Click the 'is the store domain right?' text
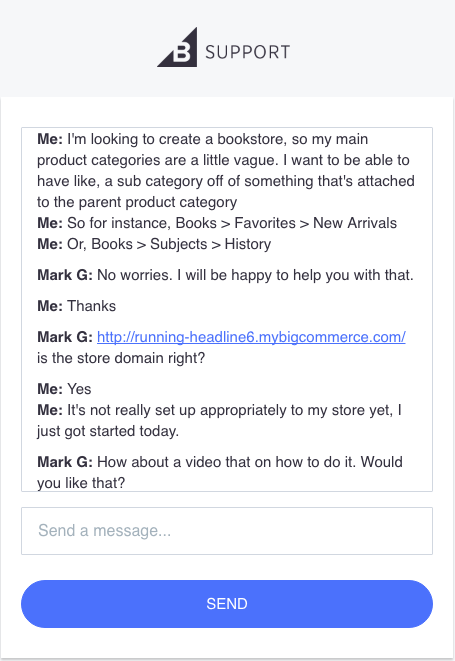 [x=121, y=358]
